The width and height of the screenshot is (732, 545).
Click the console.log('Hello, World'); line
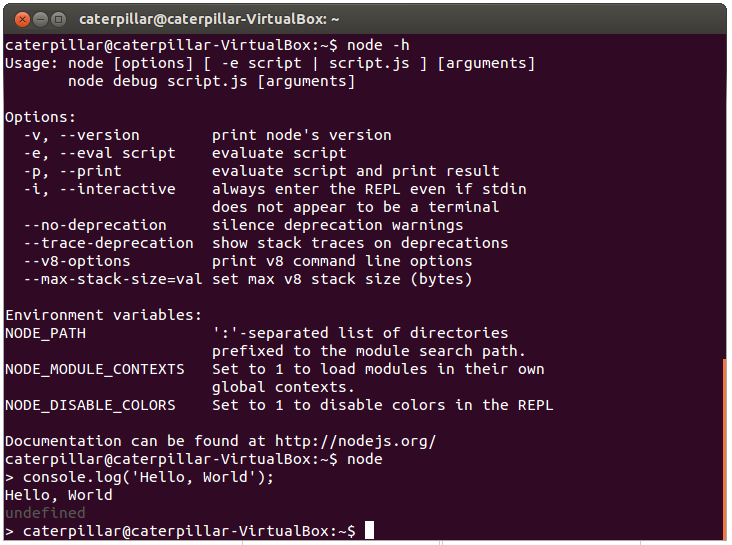click(148, 477)
